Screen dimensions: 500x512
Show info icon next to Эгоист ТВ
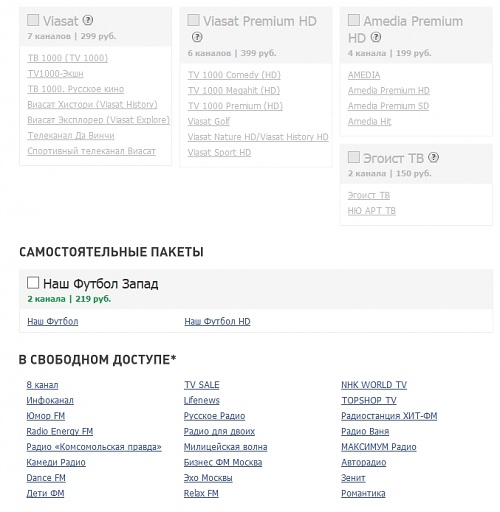click(433, 157)
